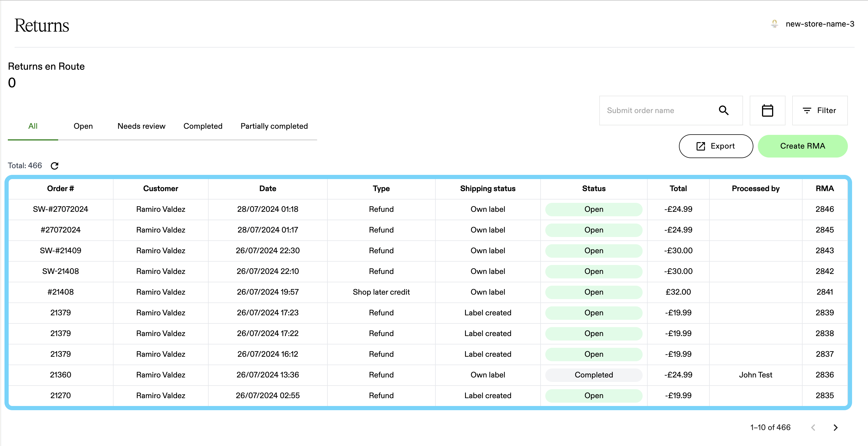
Task: Click the Open status badge for RMA 2835
Action: click(x=594, y=395)
